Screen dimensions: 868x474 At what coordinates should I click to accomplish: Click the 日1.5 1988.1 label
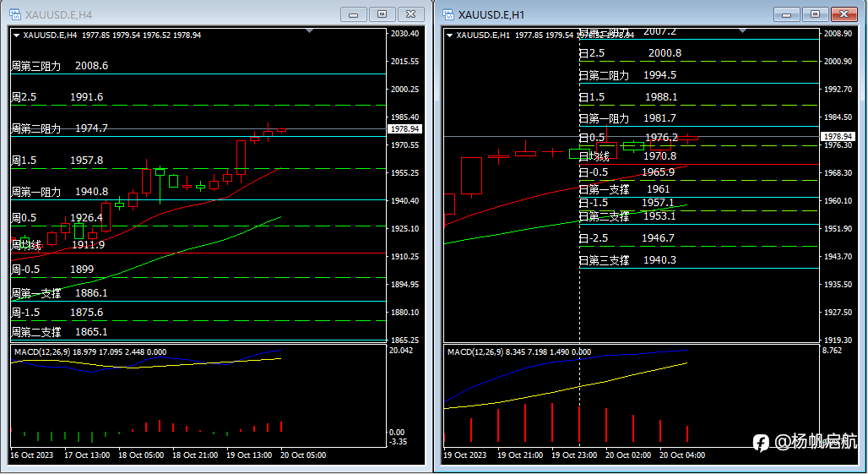(x=628, y=97)
